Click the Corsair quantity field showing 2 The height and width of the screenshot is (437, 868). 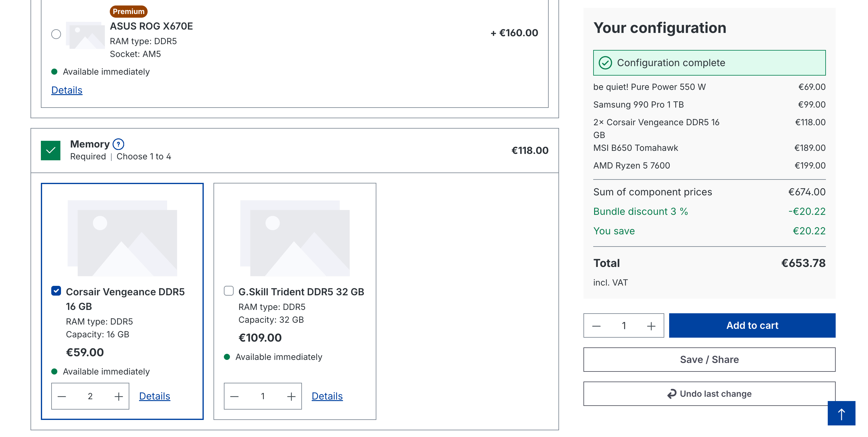(90, 396)
